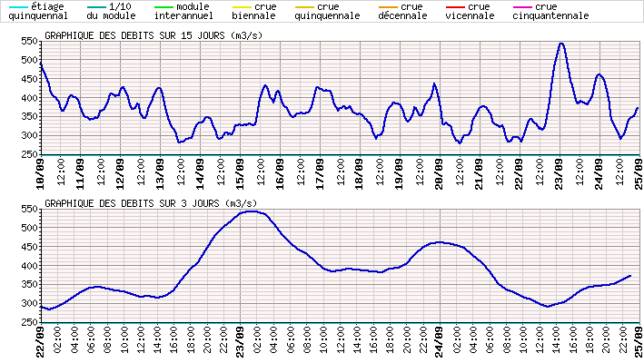Click the 13/09 date label

click(x=160, y=174)
